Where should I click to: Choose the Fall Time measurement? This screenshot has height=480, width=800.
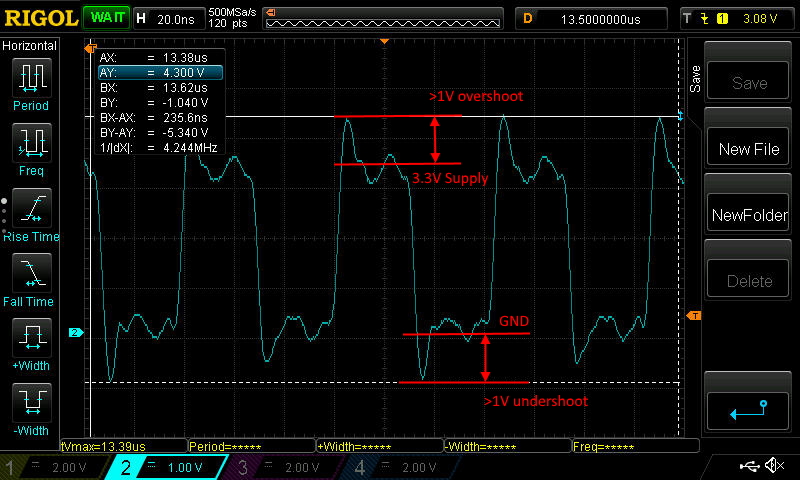click(x=31, y=279)
